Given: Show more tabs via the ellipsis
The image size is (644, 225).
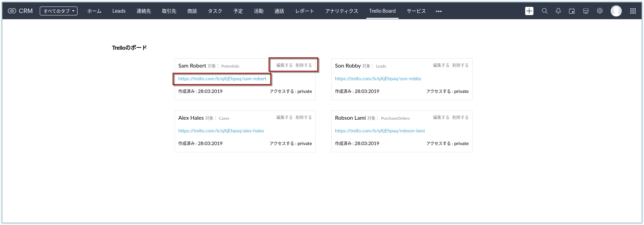Looking at the screenshot, I should (439, 11).
